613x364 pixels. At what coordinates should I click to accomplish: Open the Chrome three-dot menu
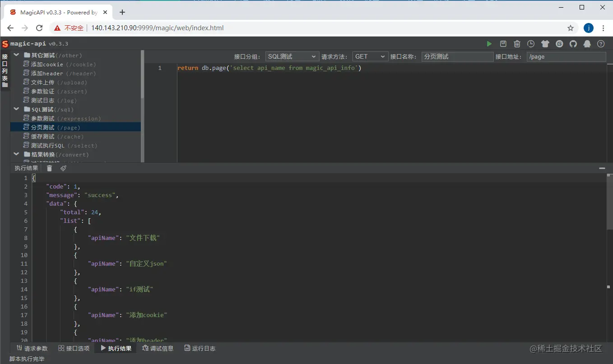(x=604, y=28)
